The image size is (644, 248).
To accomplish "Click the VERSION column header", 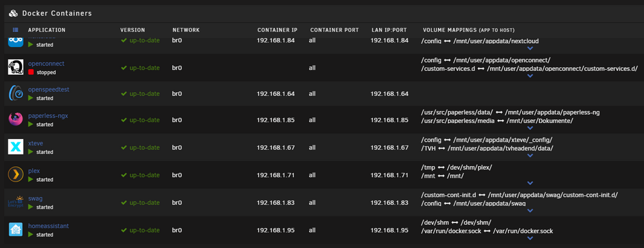I will 133,30.
